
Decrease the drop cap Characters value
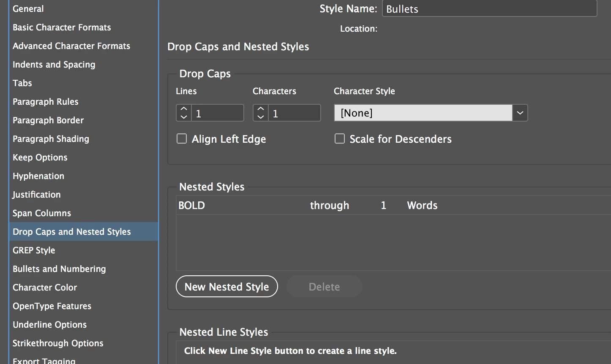click(x=260, y=117)
